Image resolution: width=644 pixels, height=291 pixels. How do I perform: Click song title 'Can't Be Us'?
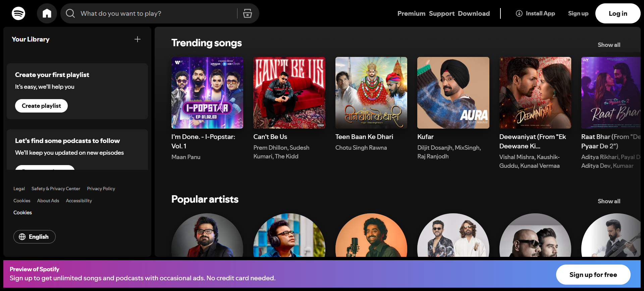[x=270, y=137]
